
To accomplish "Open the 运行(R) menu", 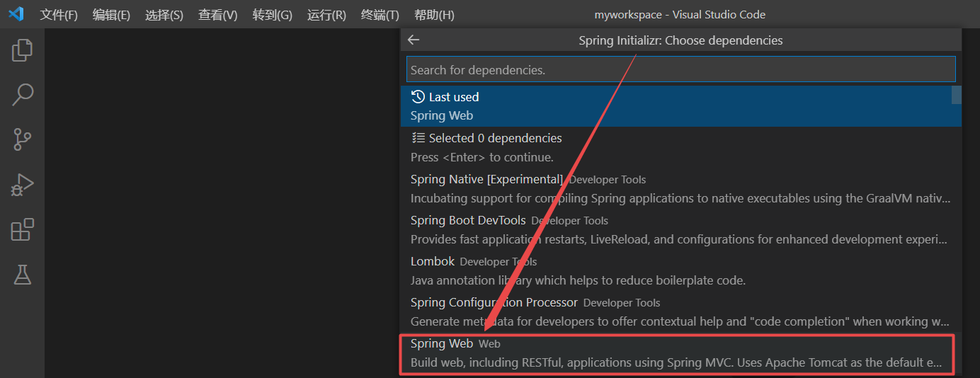I will pyautogui.click(x=326, y=15).
